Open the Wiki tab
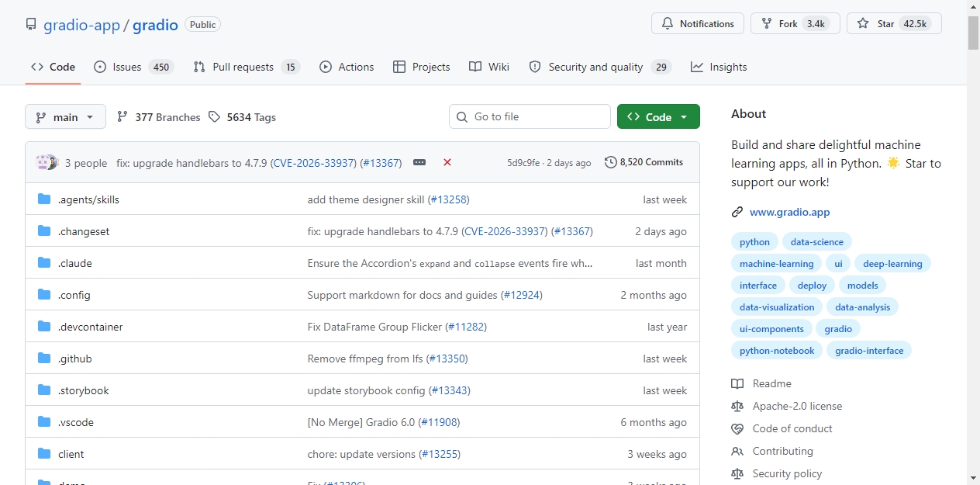 click(489, 67)
